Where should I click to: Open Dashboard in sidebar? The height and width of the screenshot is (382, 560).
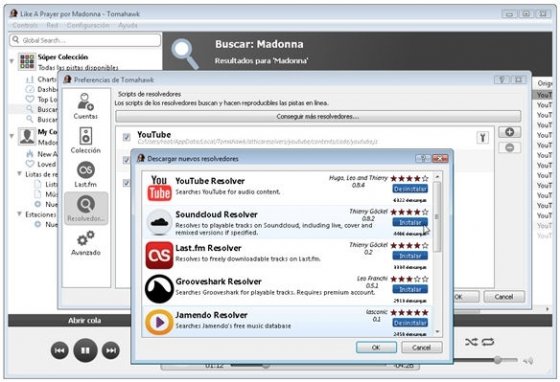click(x=41, y=89)
